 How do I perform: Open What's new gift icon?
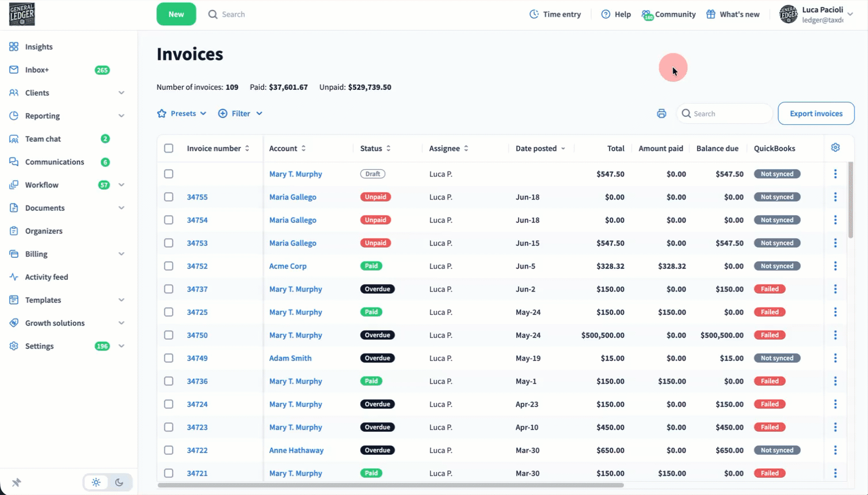point(711,14)
